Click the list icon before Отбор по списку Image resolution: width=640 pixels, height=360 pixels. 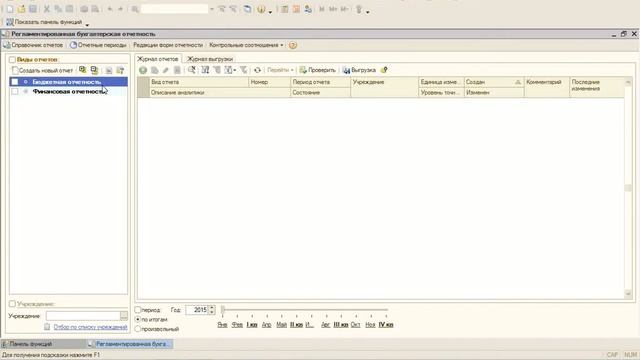click(47, 327)
